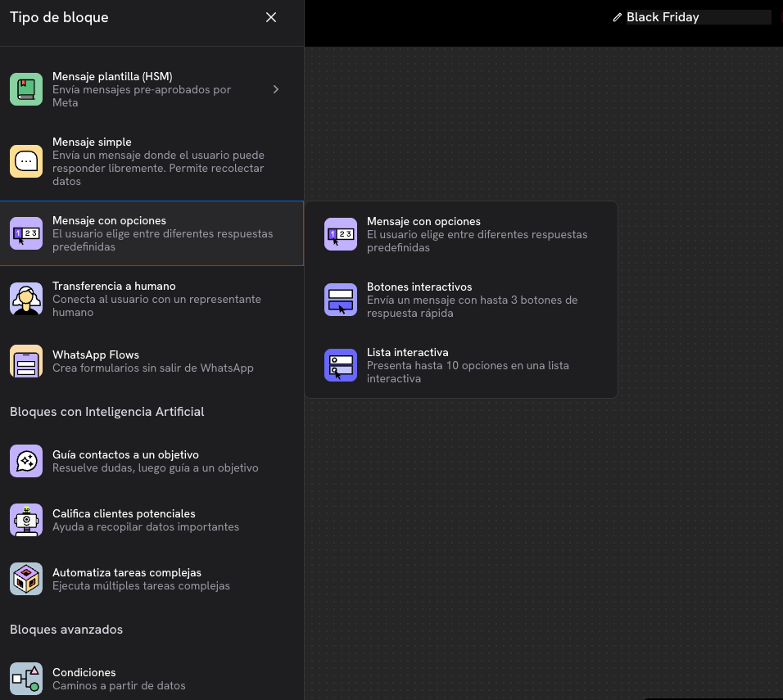Click the Califica clientes potenciales robot icon
This screenshot has height=700, width=783.
pos(26,520)
